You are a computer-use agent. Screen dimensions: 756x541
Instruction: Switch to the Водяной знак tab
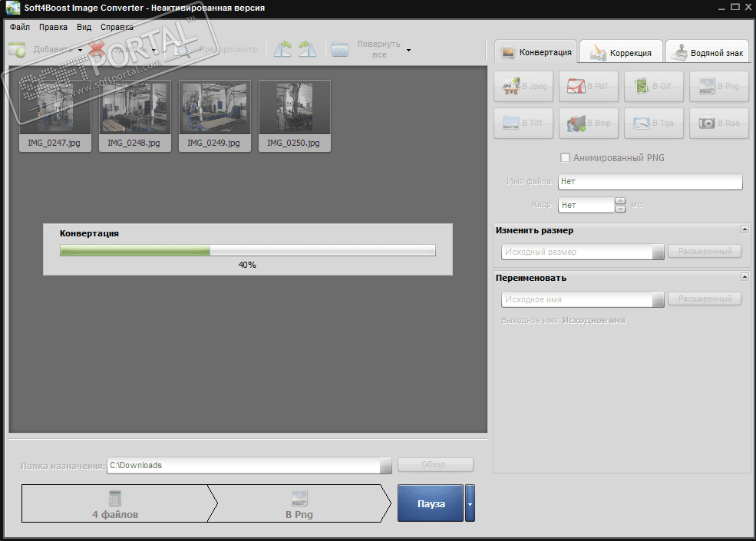(707, 52)
